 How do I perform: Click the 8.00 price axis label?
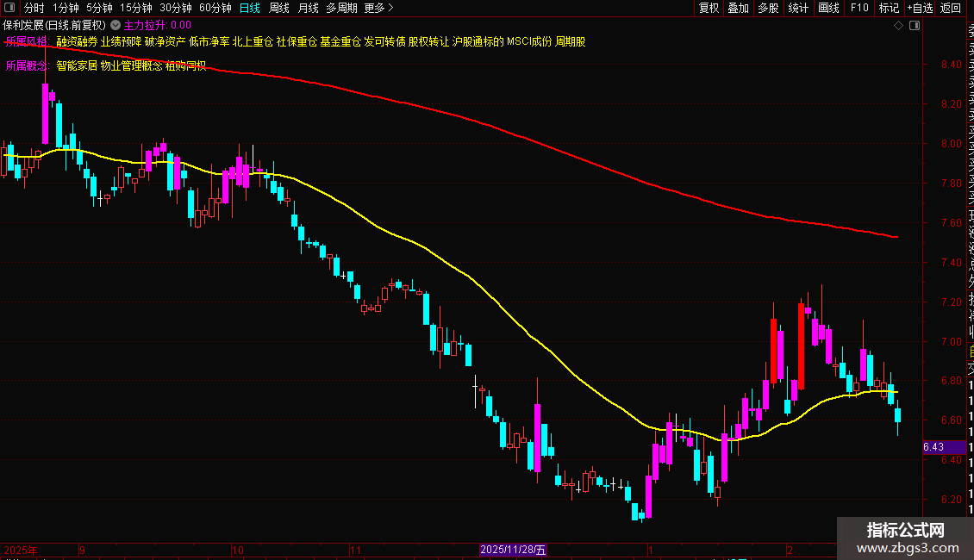pyautogui.click(x=952, y=143)
